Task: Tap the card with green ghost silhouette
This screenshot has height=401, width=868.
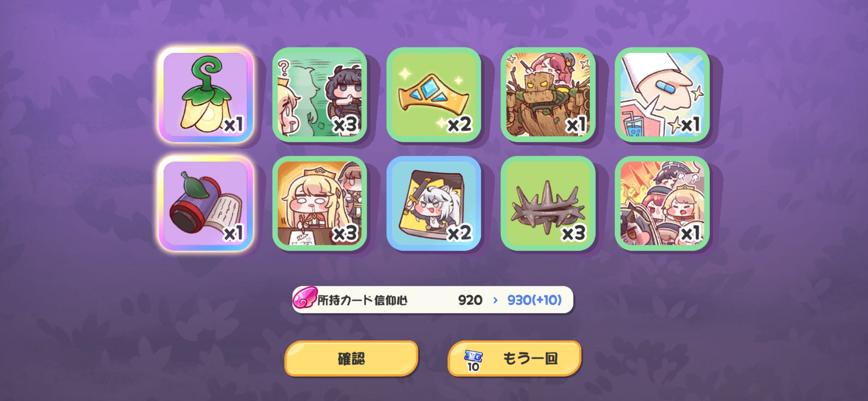Action: click(x=320, y=95)
